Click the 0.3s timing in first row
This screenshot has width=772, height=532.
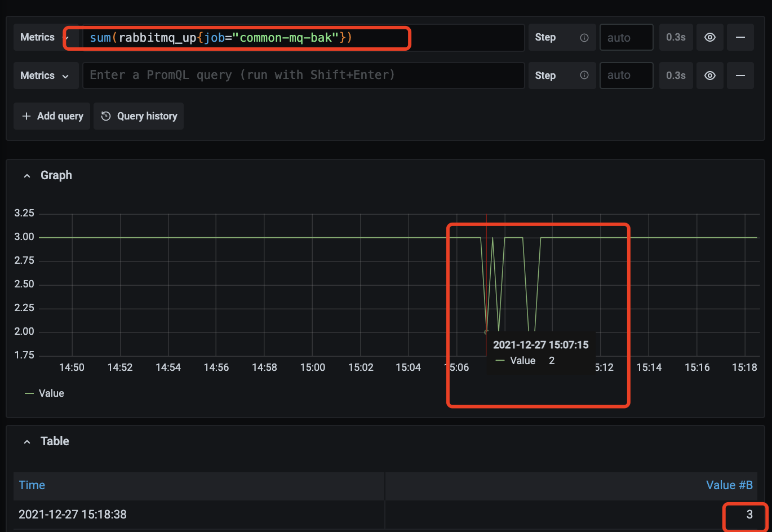pyautogui.click(x=676, y=37)
